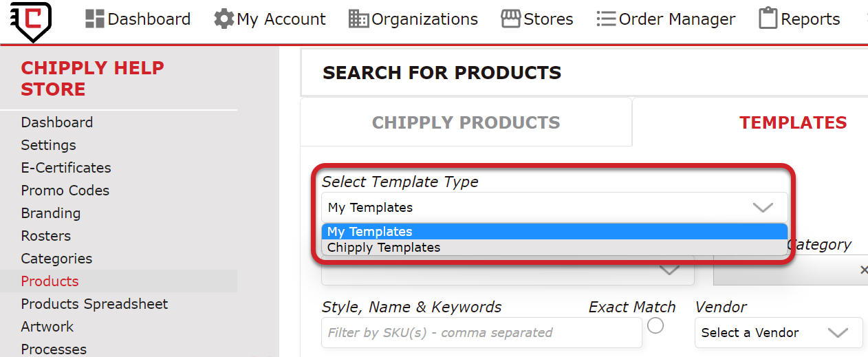Screen dimensions: 868x357
Task: Open Order Manager list icon
Action: coord(606,19)
